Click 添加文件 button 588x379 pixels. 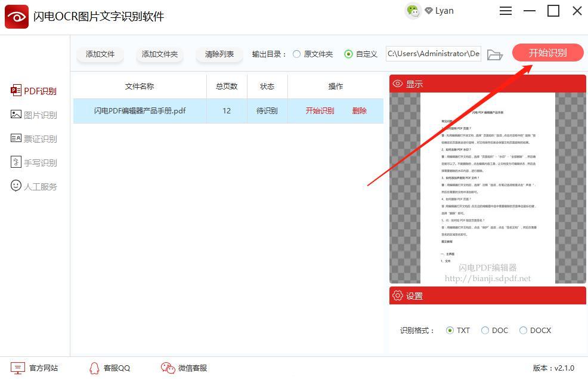[100, 54]
